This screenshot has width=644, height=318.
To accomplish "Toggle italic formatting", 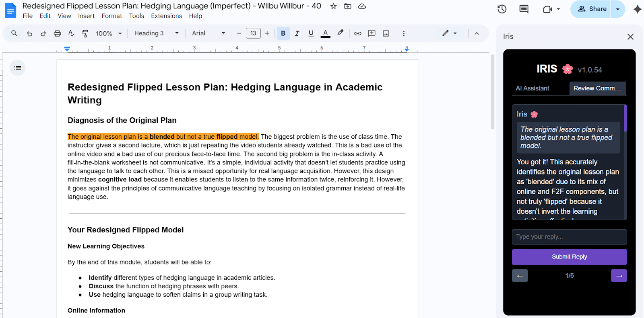I will click(x=297, y=33).
